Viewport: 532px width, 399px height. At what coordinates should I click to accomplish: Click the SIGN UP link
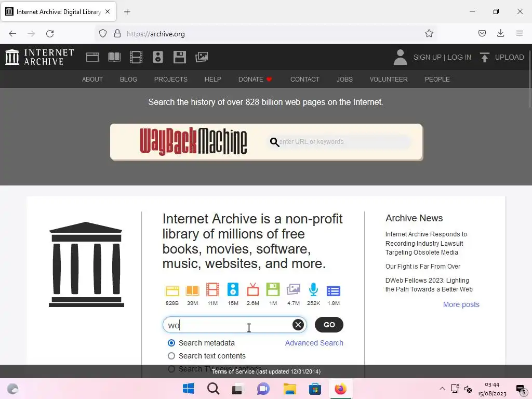pyautogui.click(x=427, y=57)
